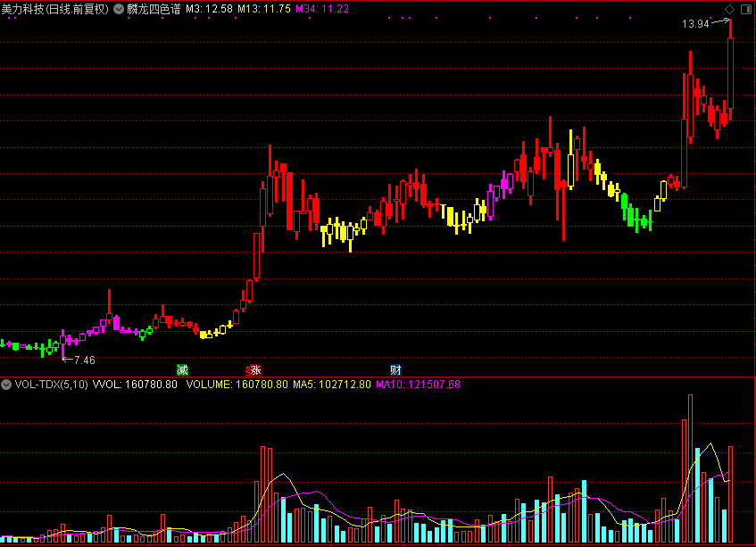756x547 pixels.
Task: Open the VOL-TDX indicator dropdown arrow
Action: [x=5, y=385]
